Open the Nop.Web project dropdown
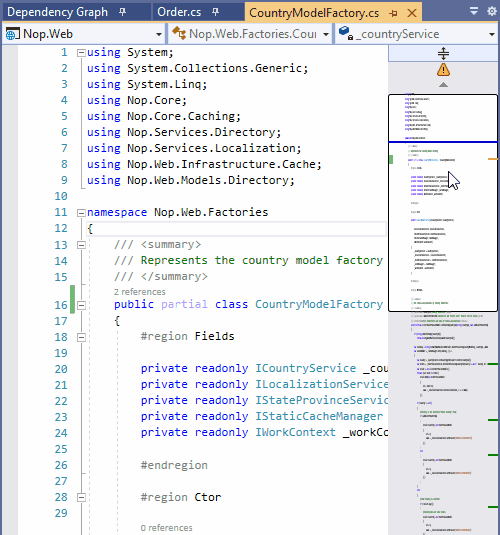The width and height of the screenshot is (500, 535). (159, 34)
